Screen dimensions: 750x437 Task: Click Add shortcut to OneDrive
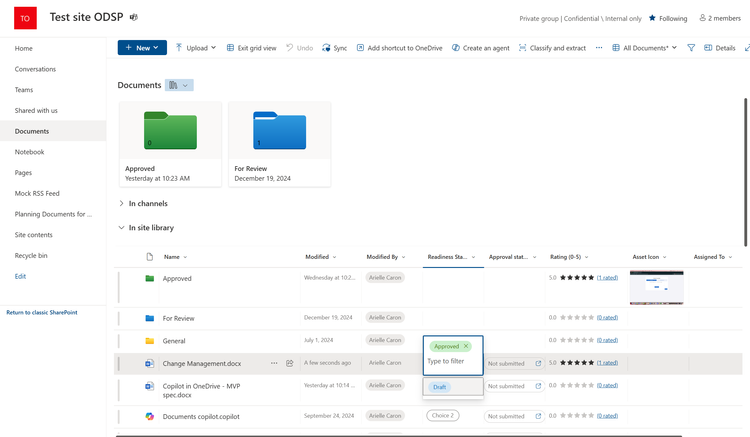coord(399,48)
